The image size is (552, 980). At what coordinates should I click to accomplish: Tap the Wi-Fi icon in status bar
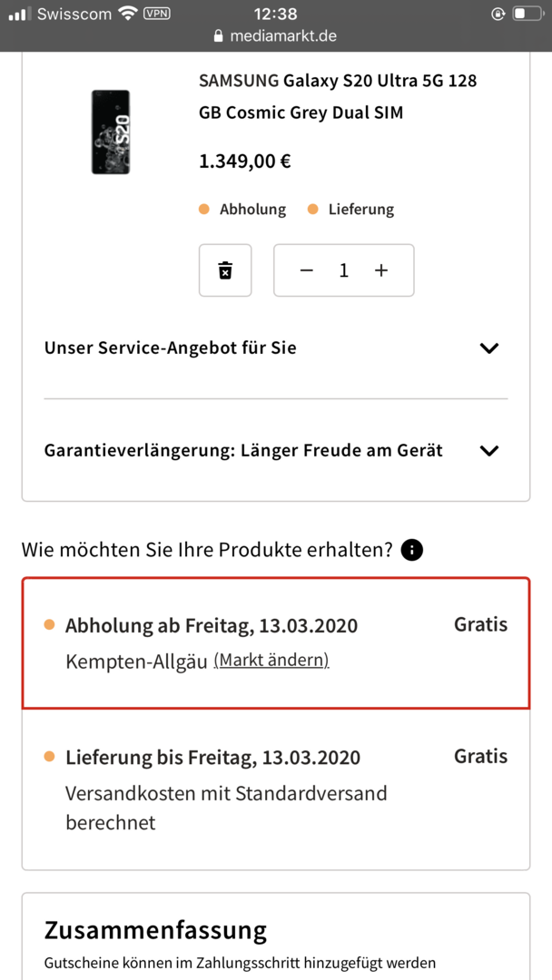[x=130, y=14]
